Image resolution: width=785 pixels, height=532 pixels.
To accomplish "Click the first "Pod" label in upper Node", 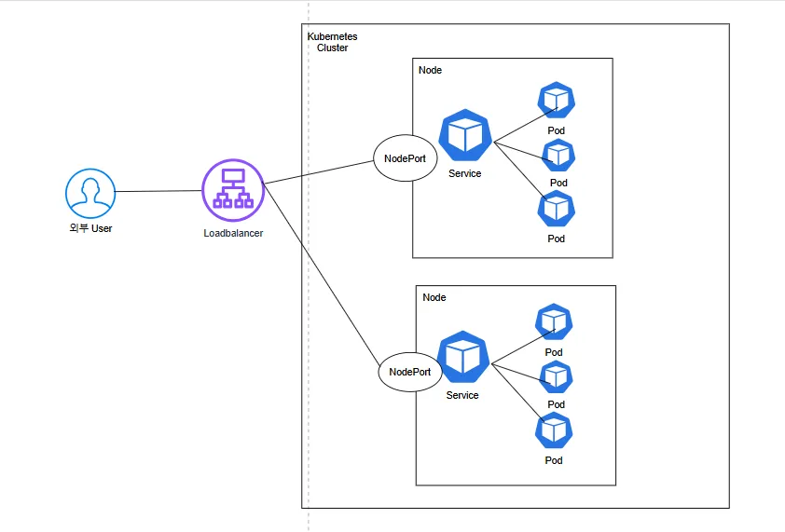I will [557, 130].
